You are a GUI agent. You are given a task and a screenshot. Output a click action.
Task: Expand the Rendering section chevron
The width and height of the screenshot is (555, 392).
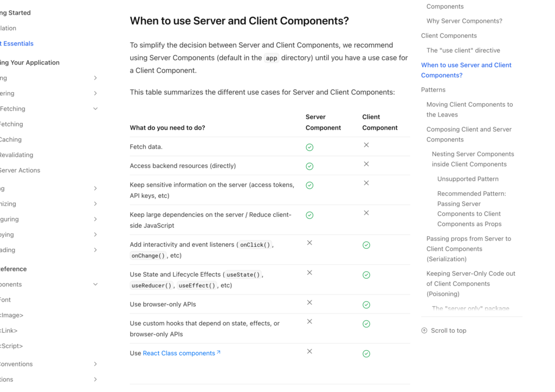[x=95, y=93]
